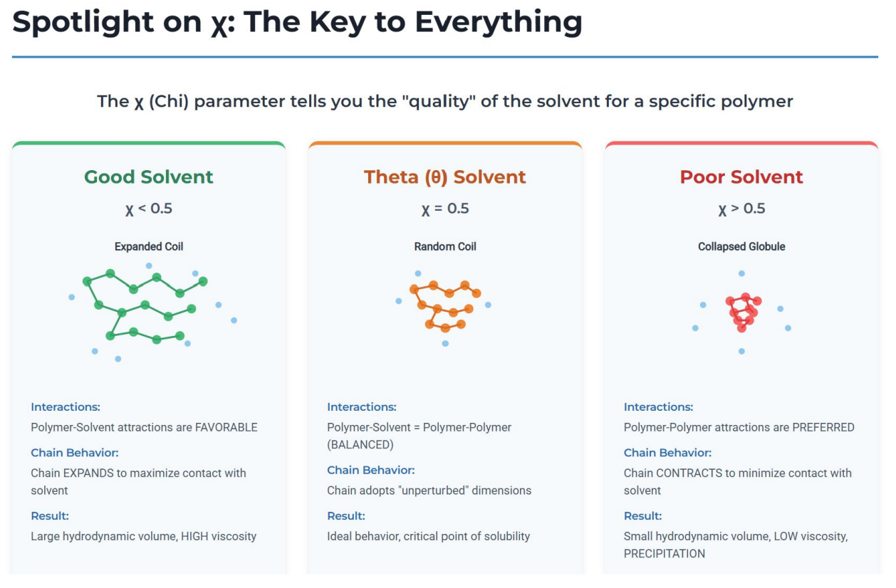Click the "Random Coil" caption

(444, 247)
